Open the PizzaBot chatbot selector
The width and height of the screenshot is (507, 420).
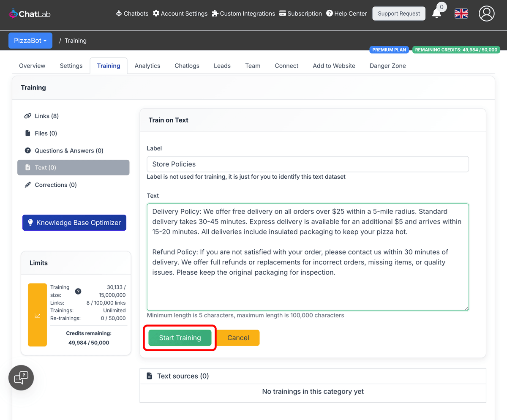coord(30,40)
